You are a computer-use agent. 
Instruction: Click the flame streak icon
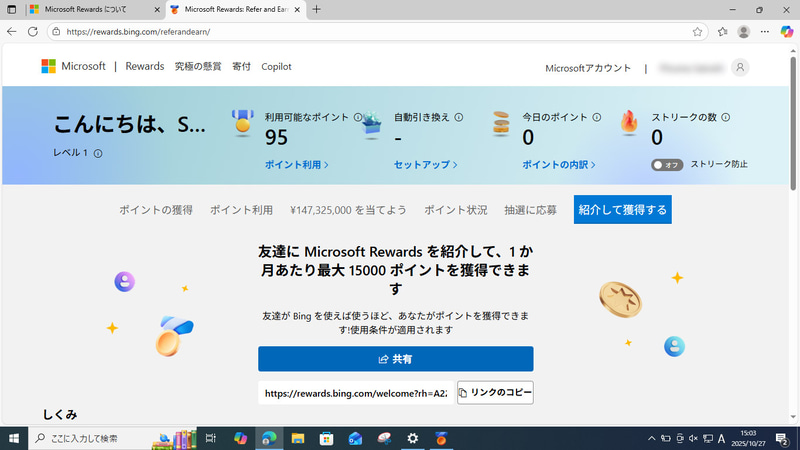[x=630, y=123]
